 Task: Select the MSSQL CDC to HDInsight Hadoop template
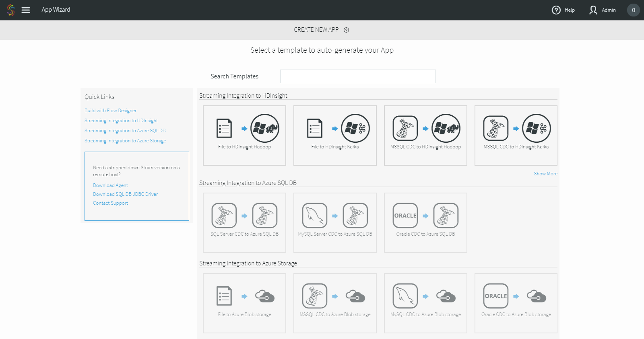pos(425,136)
